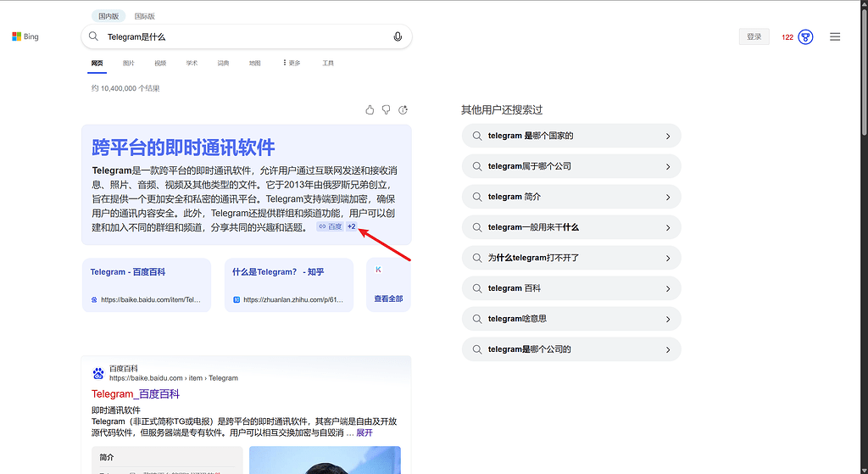This screenshot has width=868, height=474.
Task: Switch to 国际版 toggle
Action: pyautogui.click(x=144, y=16)
